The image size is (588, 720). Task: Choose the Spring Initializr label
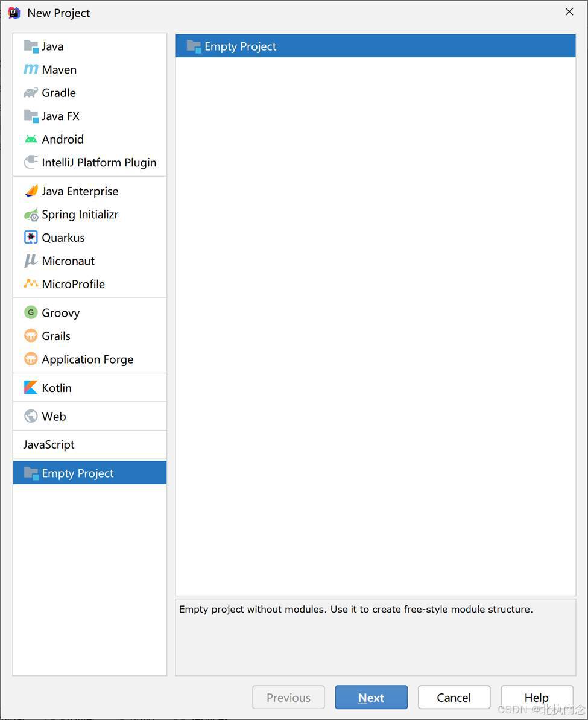(80, 215)
